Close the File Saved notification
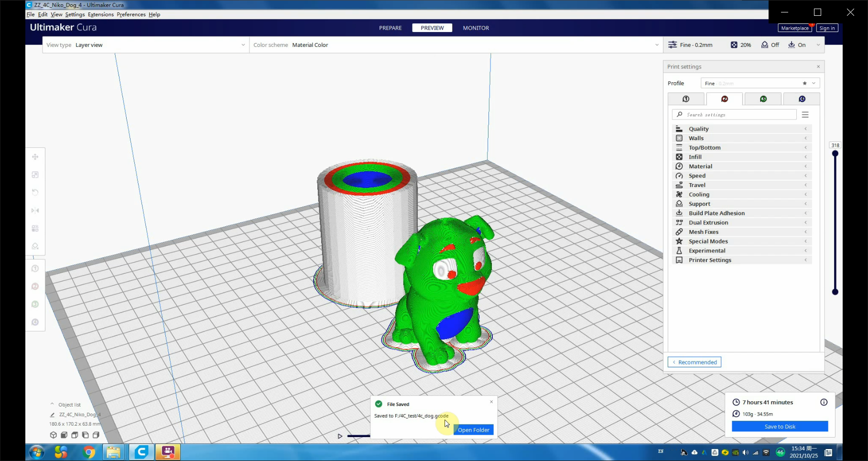Image resolution: width=868 pixels, height=461 pixels. (x=491, y=402)
